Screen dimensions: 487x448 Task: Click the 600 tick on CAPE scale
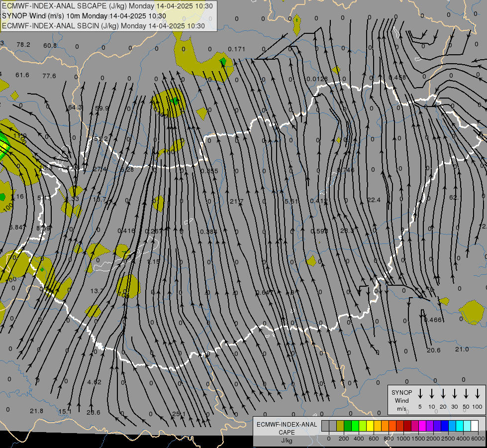tap(374, 439)
